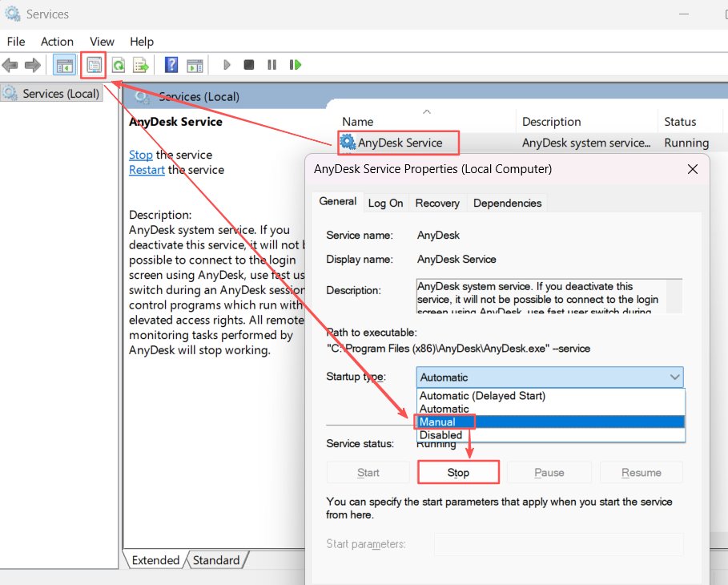Click the Stop Service square icon
This screenshot has width=728, height=585.
pos(249,65)
